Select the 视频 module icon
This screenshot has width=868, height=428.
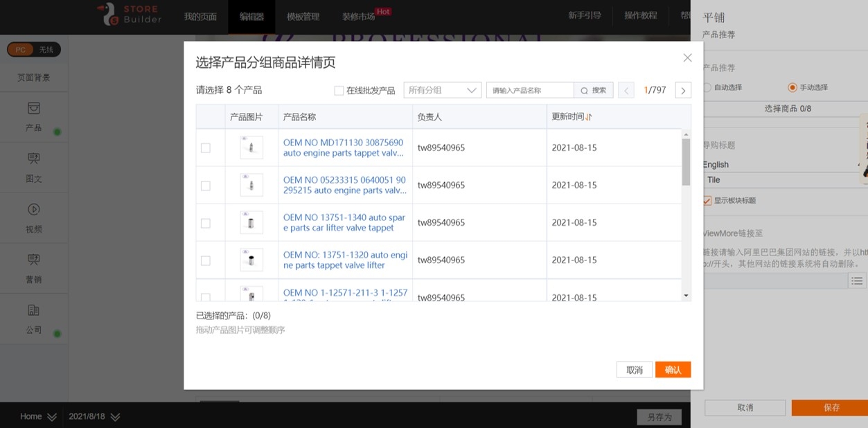33,210
